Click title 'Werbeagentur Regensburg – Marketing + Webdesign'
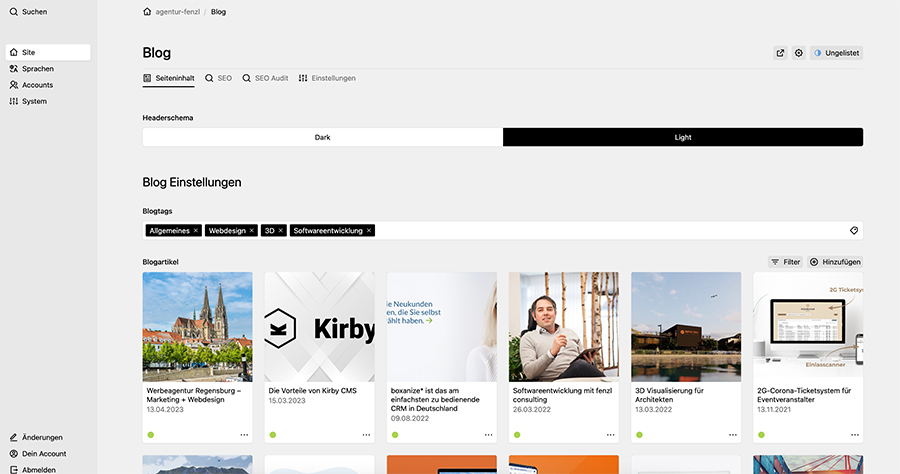This screenshot has height=474, width=900. 194,395
